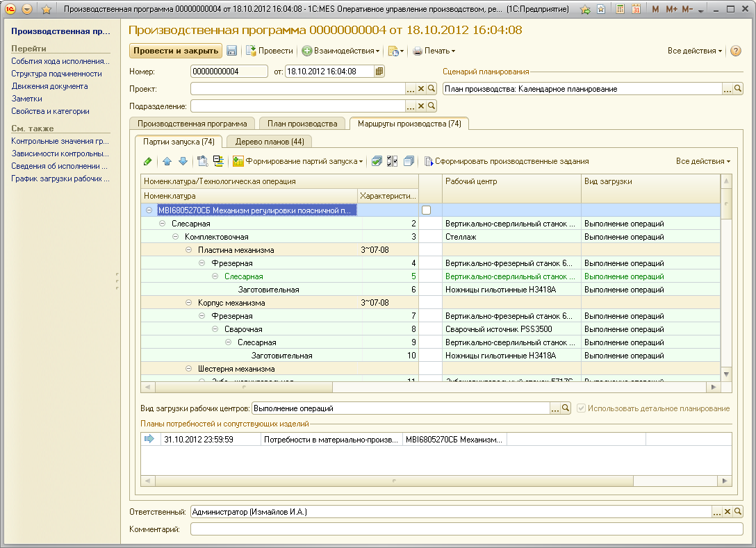This screenshot has height=548, width=756.
Task: Clear the Проект field with X icon
Action: (x=420, y=89)
